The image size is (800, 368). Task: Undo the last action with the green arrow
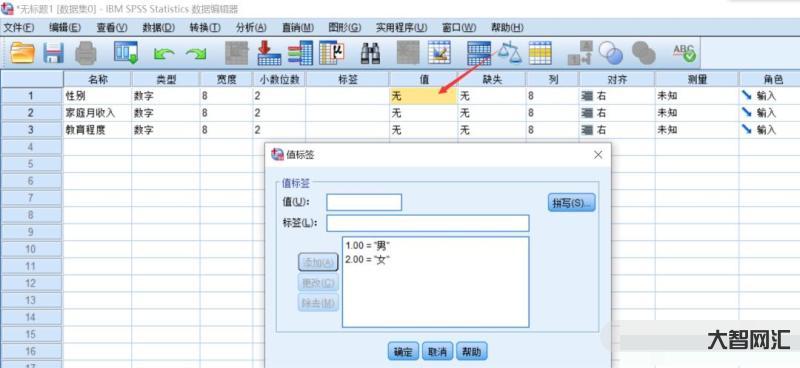(164, 54)
